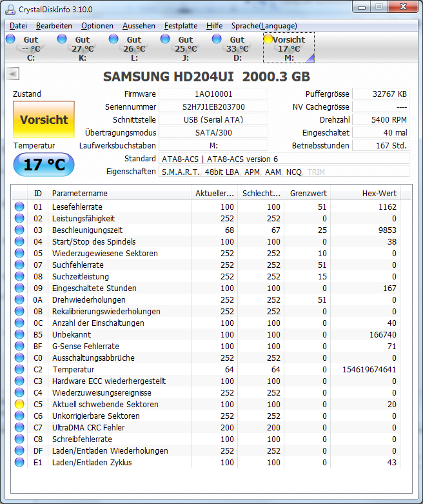Click the ID column header
Viewport: 423px width, 504px height.
pyautogui.click(x=38, y=193)
